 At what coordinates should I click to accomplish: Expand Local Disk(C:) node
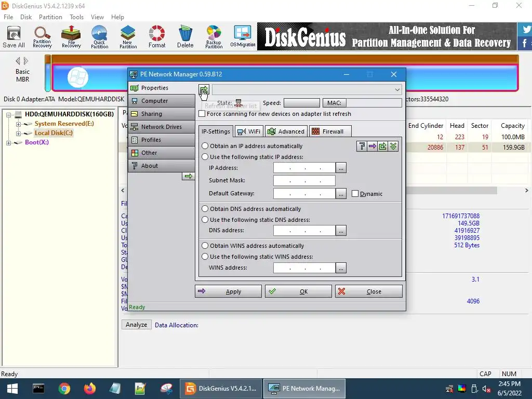click(x=18, y=134)
